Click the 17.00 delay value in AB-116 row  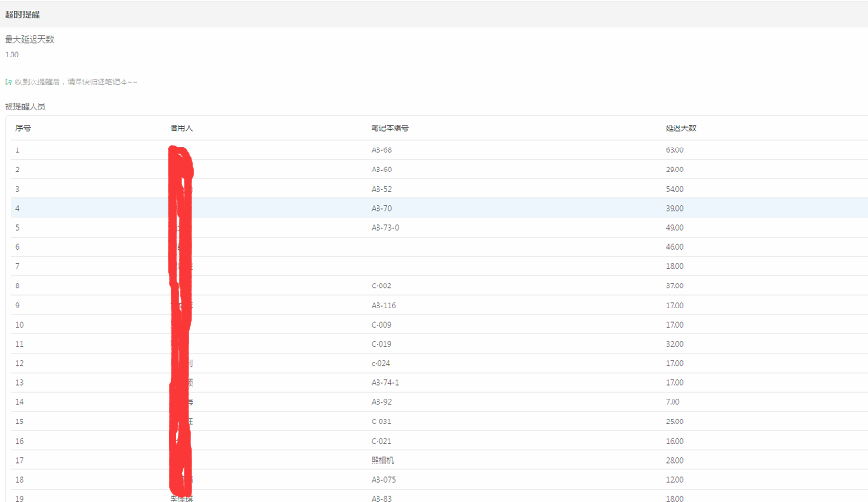pyautogui.click(x=674, y=305)
